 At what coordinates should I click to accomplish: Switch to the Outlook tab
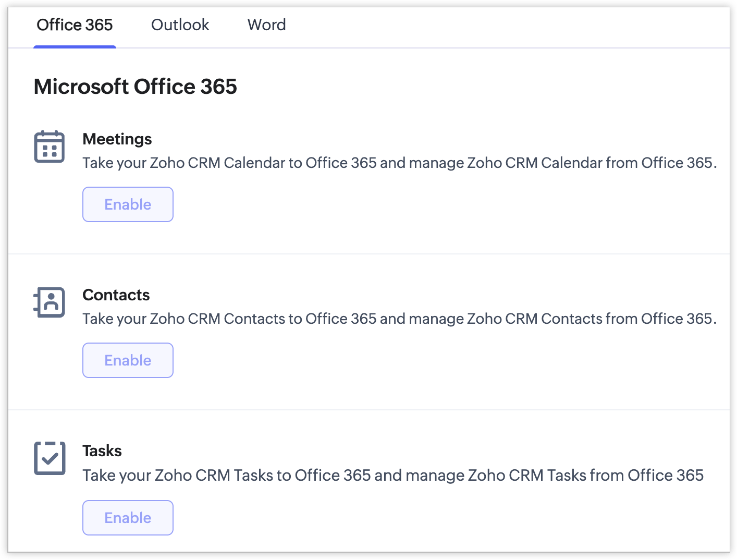click(180, 25)
